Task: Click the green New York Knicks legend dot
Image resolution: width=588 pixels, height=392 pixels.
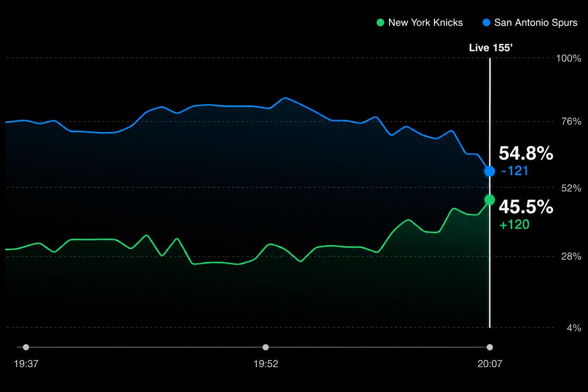Action: (380, 23)
